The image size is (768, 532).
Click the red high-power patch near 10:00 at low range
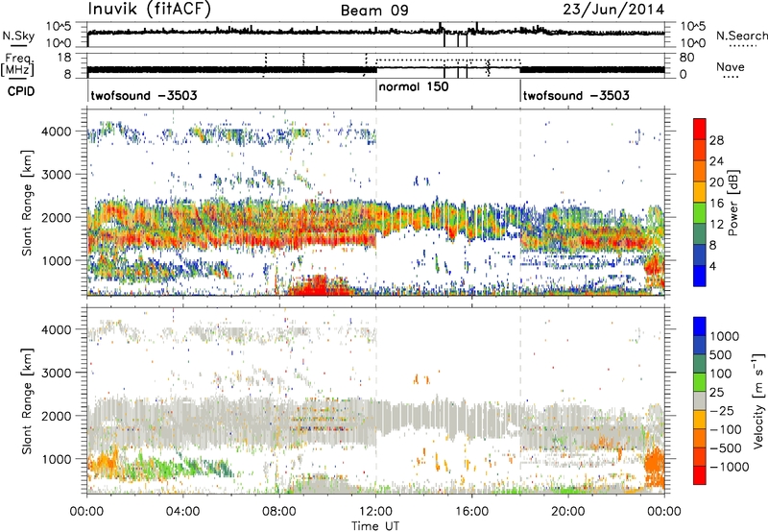[x=319, y=286]
